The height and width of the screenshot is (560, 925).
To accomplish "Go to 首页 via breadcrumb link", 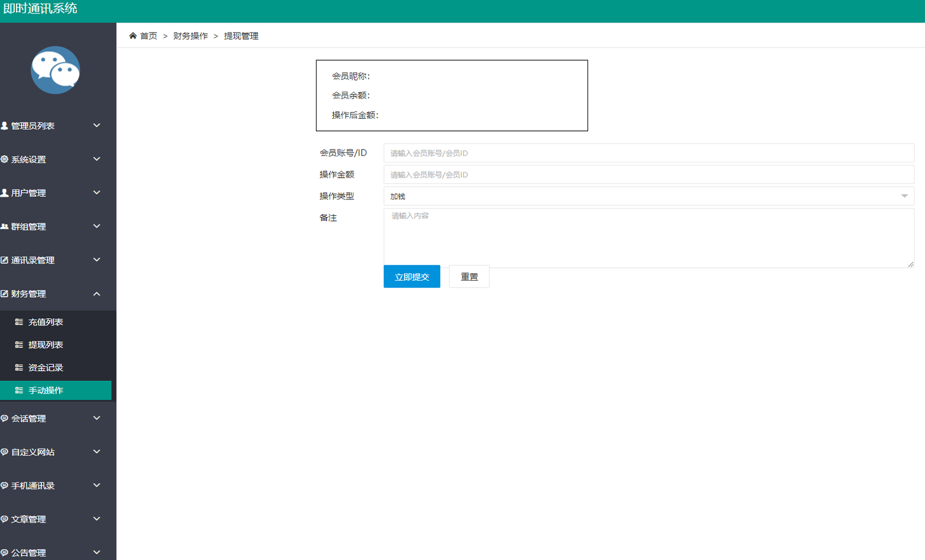I will point(148,36).
